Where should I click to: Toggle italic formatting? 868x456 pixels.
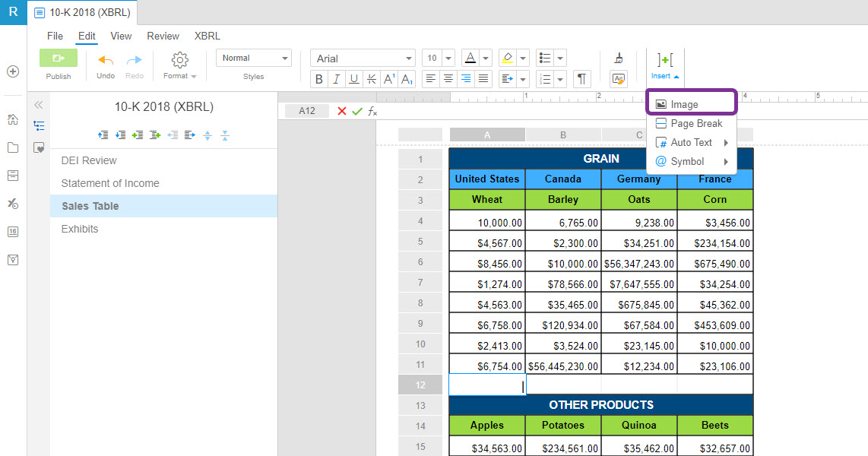click(336, 79)
